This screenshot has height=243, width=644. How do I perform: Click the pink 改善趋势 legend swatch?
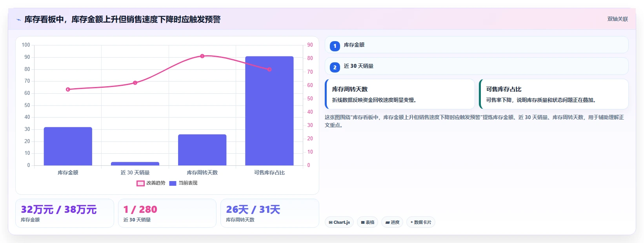[x=140, y=183]
